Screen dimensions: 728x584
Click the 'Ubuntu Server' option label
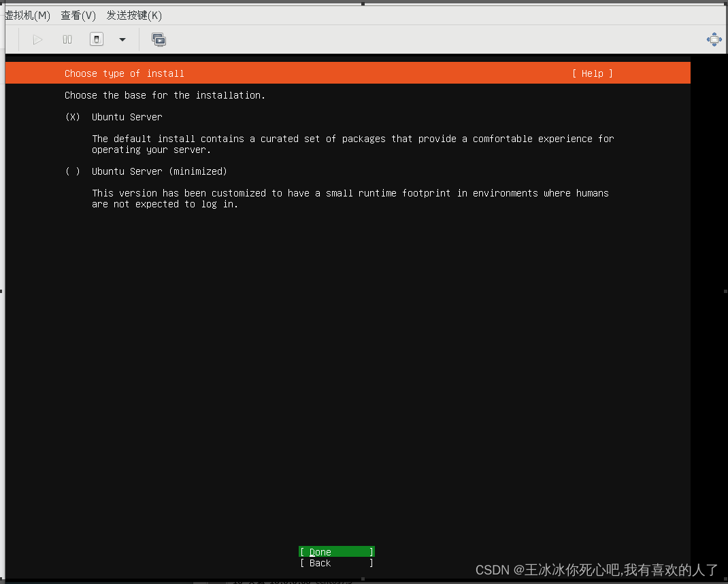[127, 117]
